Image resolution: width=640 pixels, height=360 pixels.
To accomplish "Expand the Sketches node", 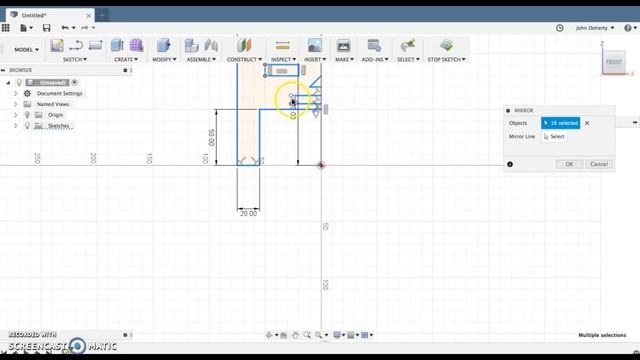I will (x=16, y=126).
